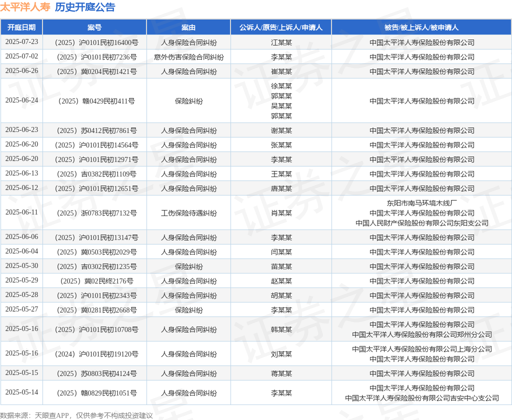This screenshot has height=420, width=512.
Task: Click plaintiff name 唐某某
Action: pyautogui.click(x=281, y=188)
